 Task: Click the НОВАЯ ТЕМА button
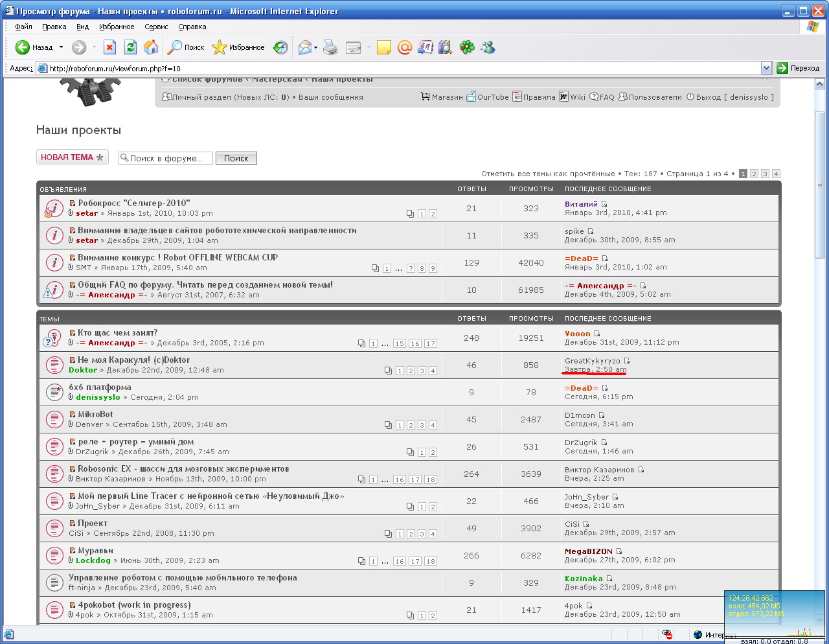point(72,157)
